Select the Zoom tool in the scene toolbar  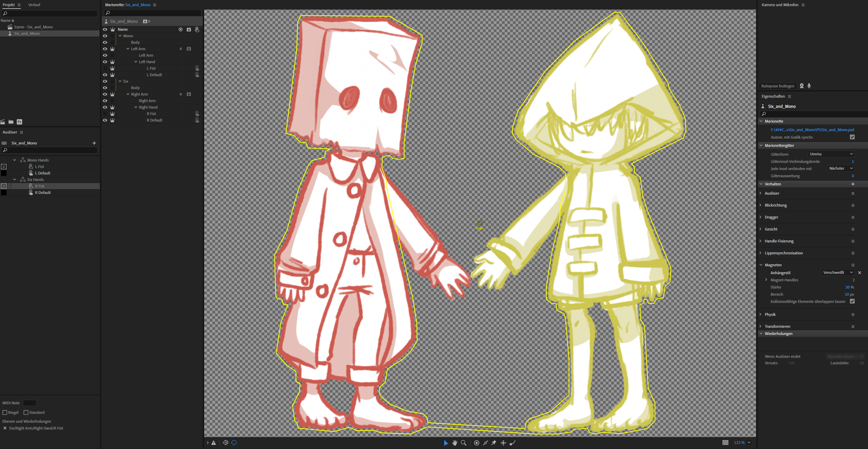[x=464, y=443]
